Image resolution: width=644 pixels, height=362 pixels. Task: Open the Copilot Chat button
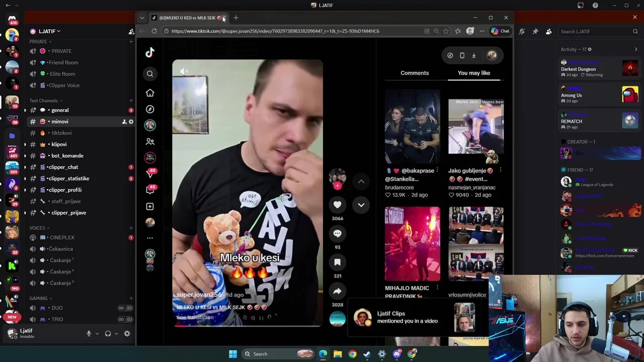coord(500,31)
